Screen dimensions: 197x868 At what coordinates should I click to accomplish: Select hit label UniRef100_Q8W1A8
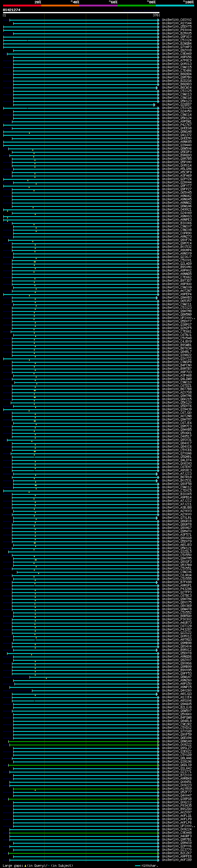177,132
